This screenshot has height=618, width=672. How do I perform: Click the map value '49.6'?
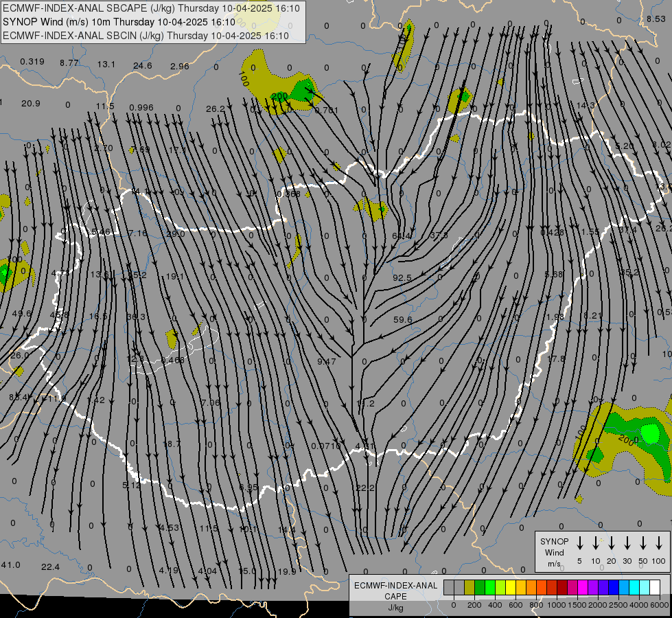coord(22,314)
